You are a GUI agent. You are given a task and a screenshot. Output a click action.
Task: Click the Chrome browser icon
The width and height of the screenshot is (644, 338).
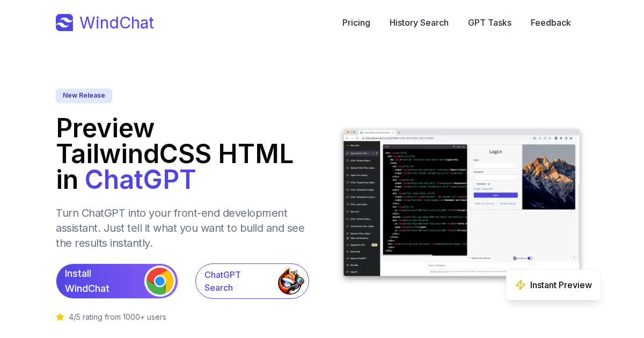click(160, 281)
